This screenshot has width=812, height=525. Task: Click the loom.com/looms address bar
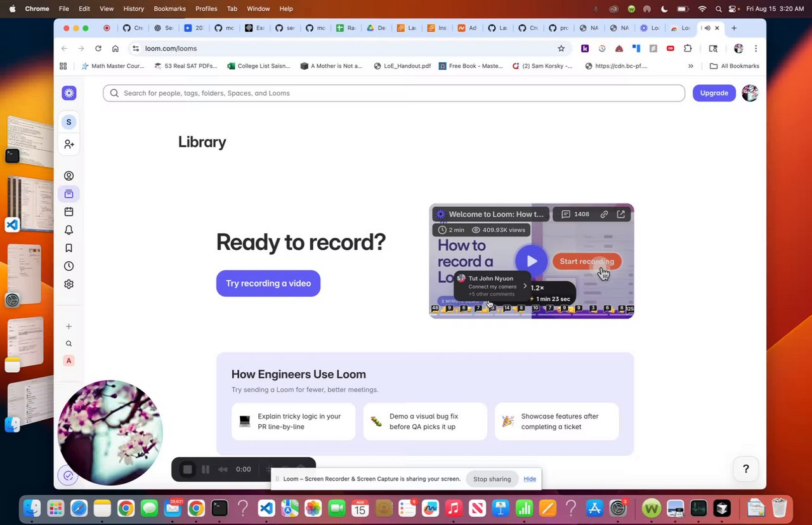pyautogui.click(x=349, y=48)
